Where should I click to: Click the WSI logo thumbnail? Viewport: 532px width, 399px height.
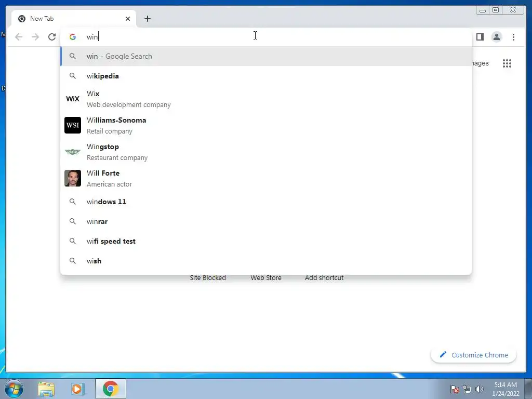click(x=73, y=125)
